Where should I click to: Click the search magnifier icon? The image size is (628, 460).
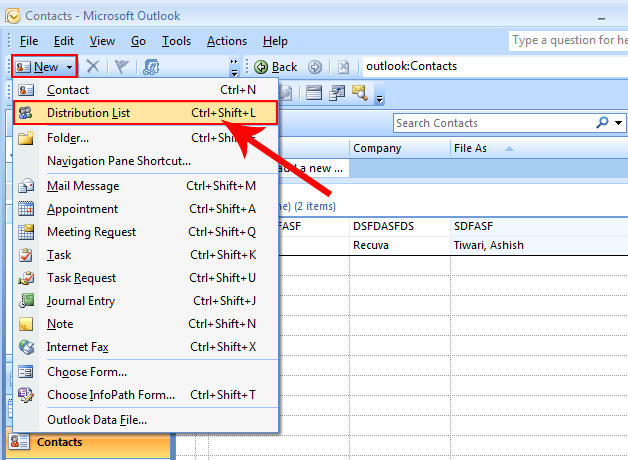(x=602, y=123)
